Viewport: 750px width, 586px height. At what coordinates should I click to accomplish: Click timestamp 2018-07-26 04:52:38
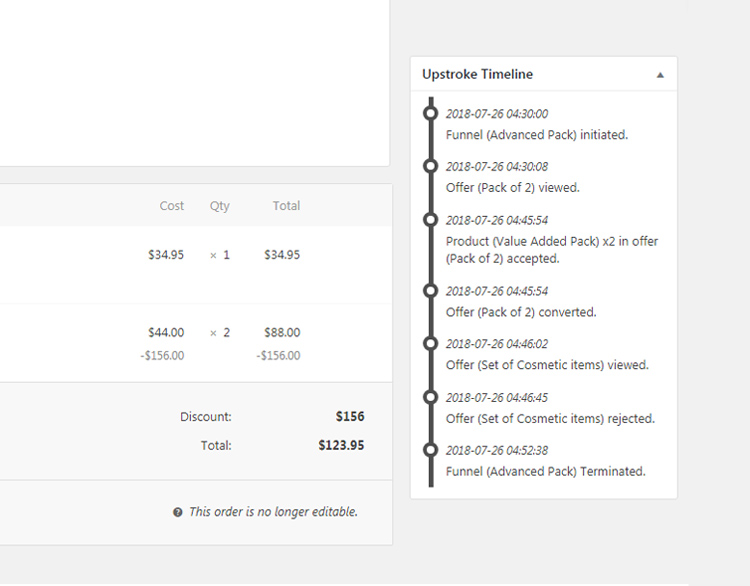pos(497,451)
